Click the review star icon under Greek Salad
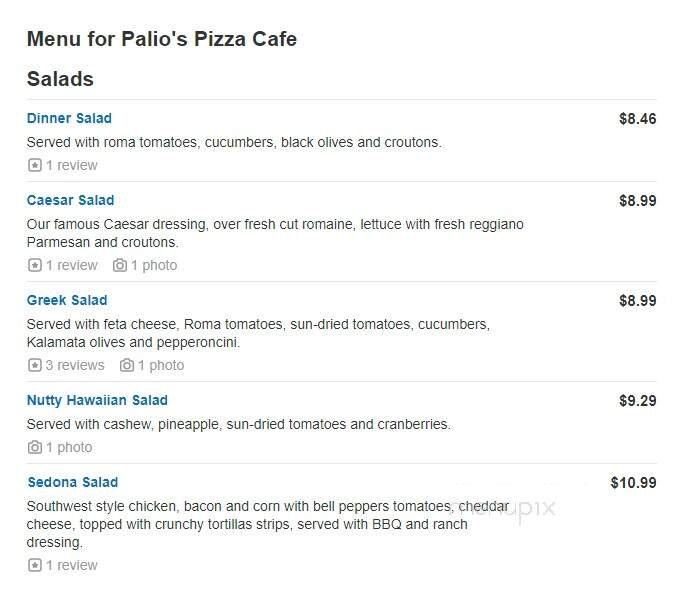 [x=35, y=365]
